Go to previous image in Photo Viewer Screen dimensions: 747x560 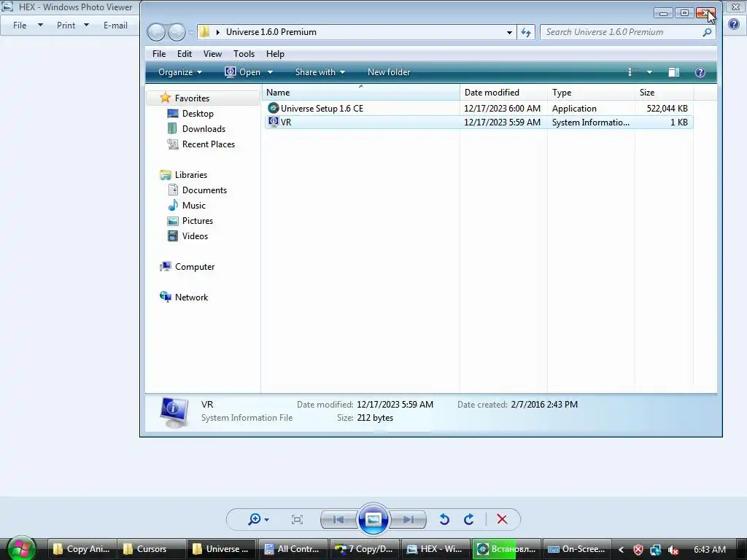(x=338, y=519)
